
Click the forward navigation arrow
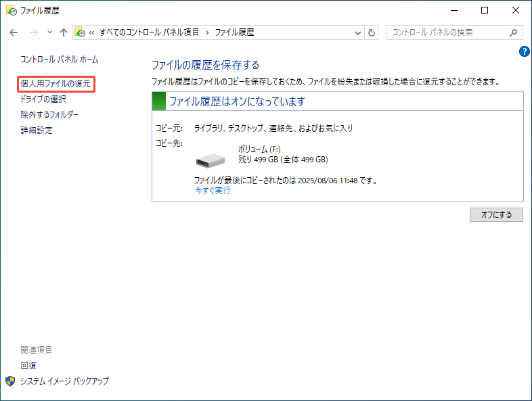coord(34,32)
